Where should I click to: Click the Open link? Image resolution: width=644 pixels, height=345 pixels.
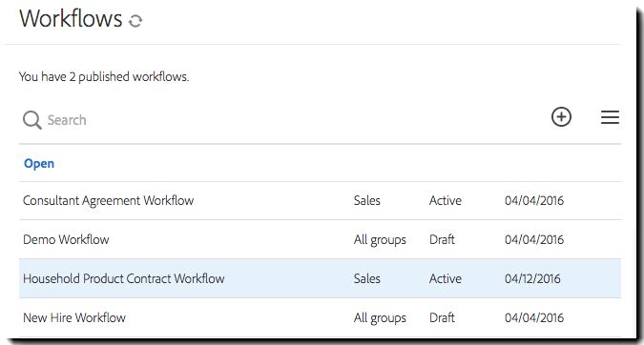tap(39, 163)
